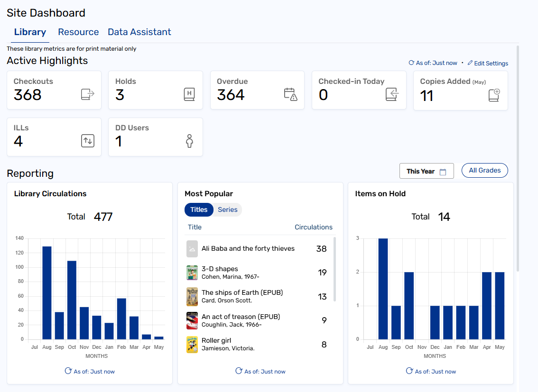The image size is (538, 392).
Task: Click the DD Users person icon
Action: pos(190,141)
